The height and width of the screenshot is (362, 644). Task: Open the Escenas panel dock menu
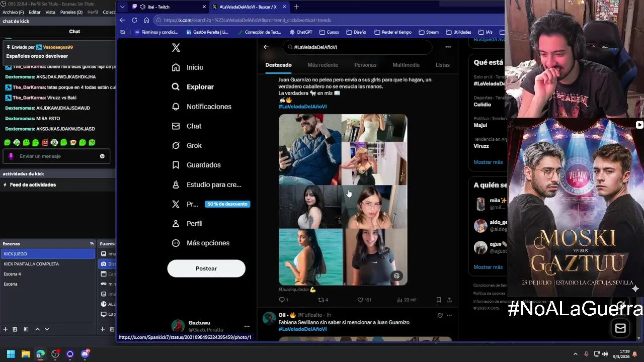coord(92,244)
